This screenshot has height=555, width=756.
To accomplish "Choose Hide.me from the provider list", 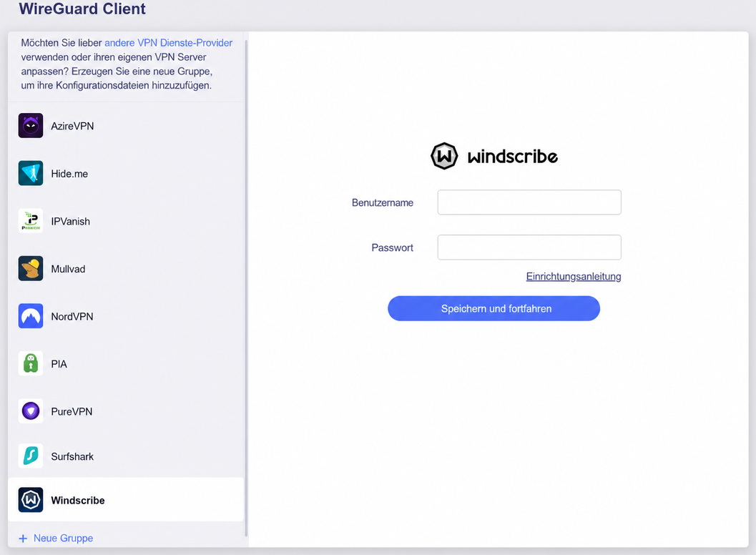I will 126,174.
